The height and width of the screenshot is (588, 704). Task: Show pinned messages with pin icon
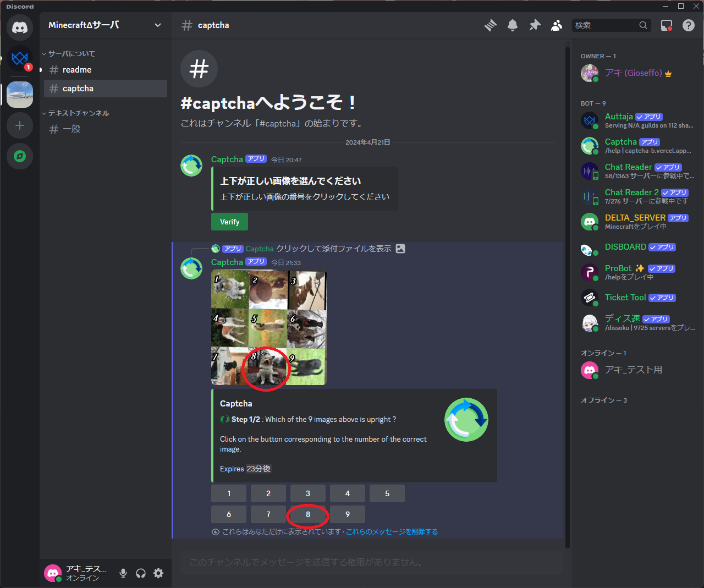pyautogui.click(x=535, y=25)
